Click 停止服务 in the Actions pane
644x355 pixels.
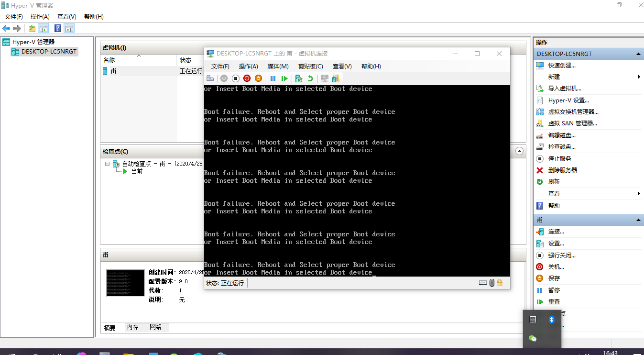tap(560, 158)
